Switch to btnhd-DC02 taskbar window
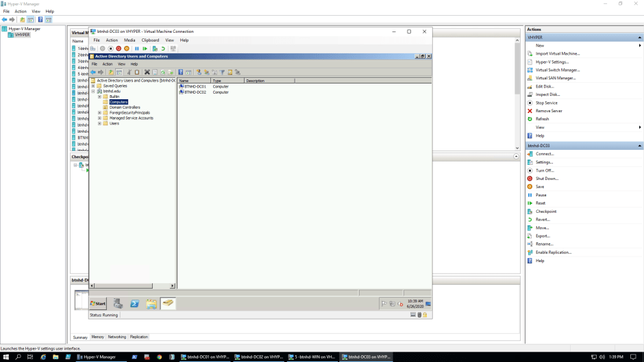This screenshot has height=362, width=644. (x=258, y=357)
